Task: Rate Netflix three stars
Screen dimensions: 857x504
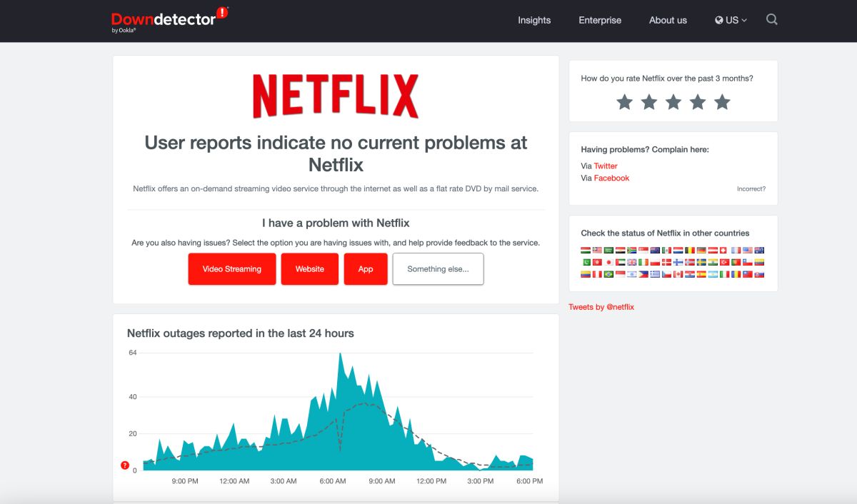Action: 673,102
